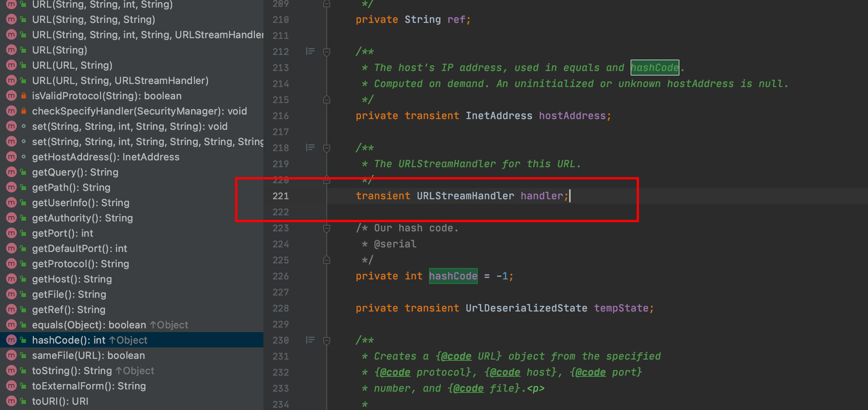The width and height of the screenshot is (868, 410).
Task: Click method icon beside hashCode(): int
Action: point(11,340)
